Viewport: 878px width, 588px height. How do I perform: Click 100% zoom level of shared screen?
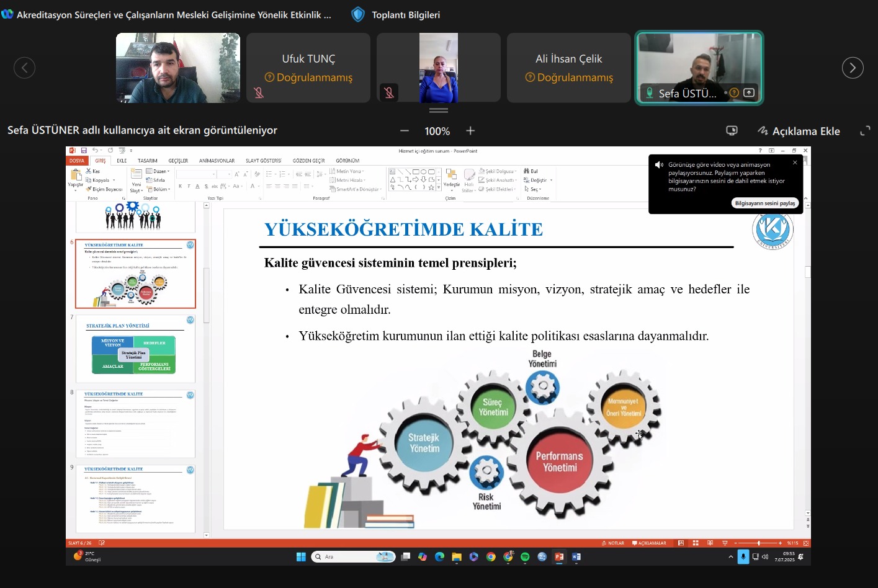click(437, 131)
